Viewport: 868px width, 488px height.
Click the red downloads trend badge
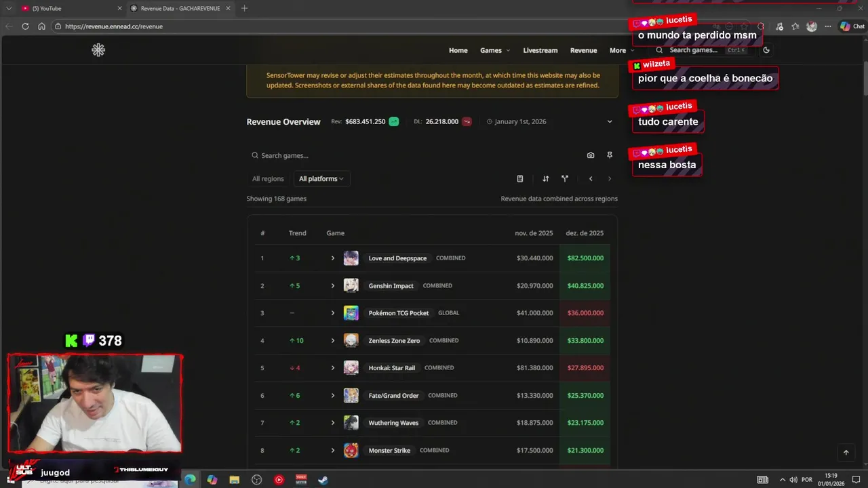467,122
